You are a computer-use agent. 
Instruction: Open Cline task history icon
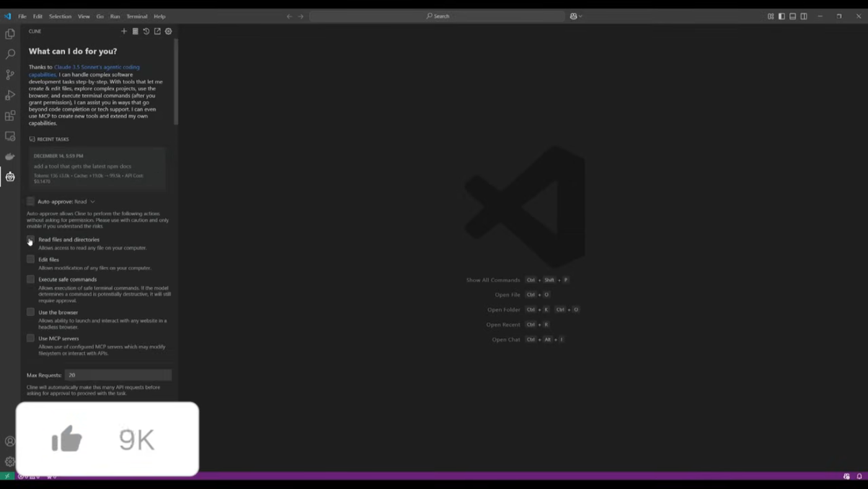pyautogui.click(x=146, y=31)
